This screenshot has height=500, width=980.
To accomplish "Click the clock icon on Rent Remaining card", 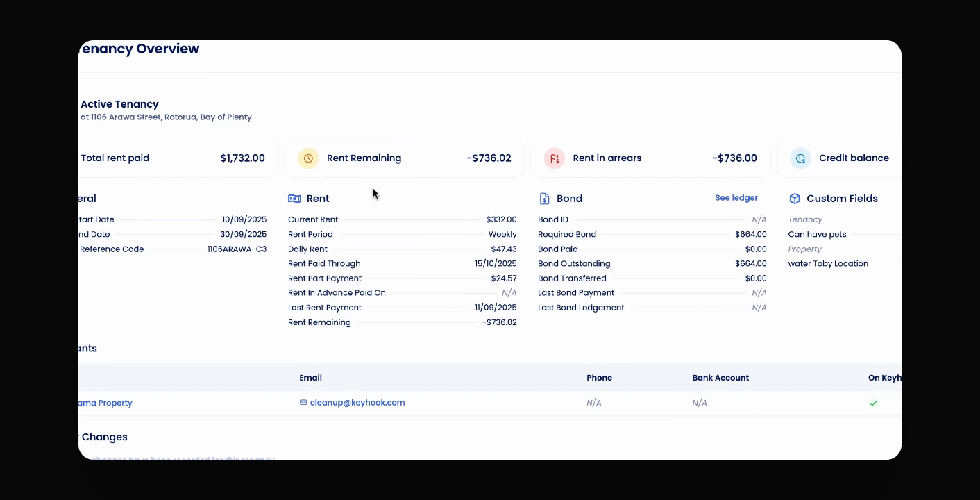I will coord(308,158).
